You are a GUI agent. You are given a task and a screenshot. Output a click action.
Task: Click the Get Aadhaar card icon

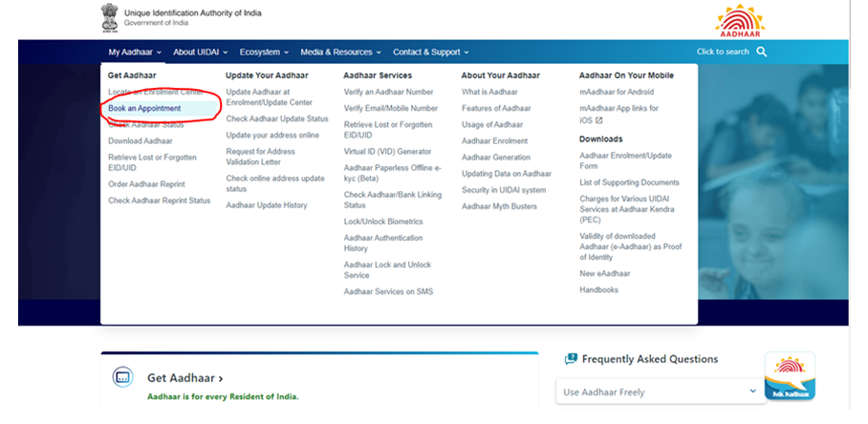coord(122,378)
